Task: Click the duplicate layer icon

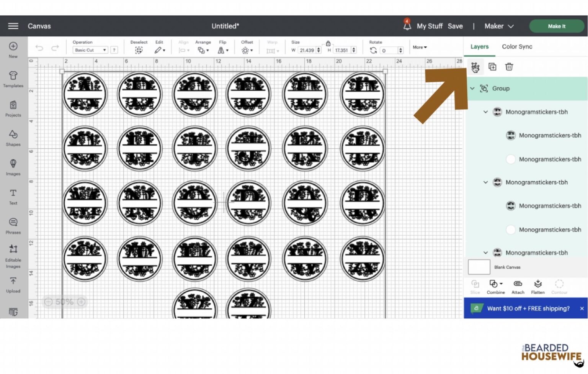Action: (492, 67)
